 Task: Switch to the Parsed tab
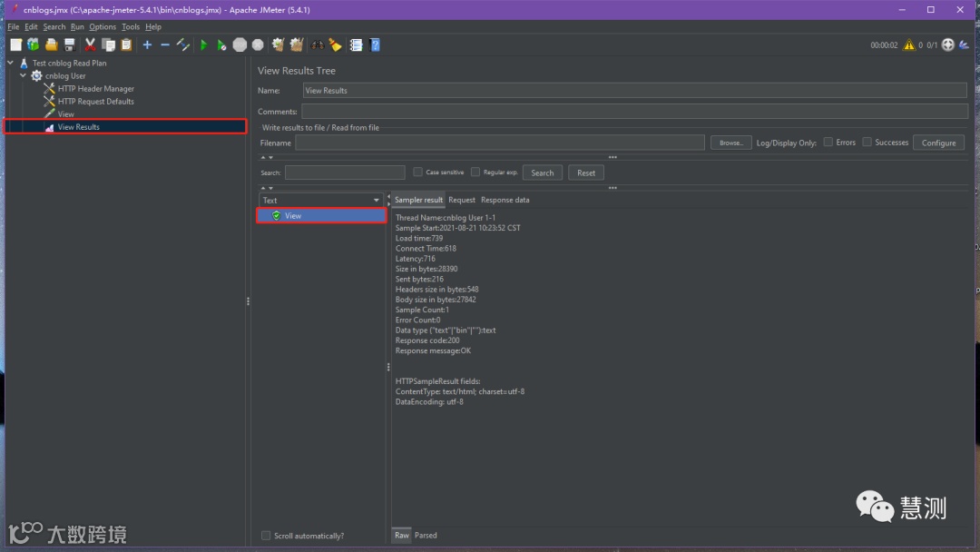[426, 535]
